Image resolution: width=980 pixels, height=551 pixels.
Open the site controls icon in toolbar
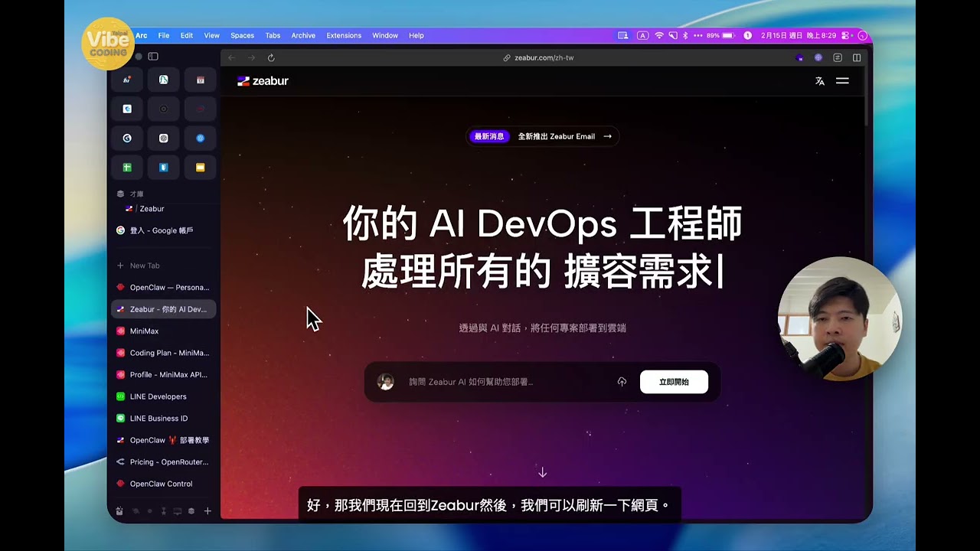tap(838, 57)
